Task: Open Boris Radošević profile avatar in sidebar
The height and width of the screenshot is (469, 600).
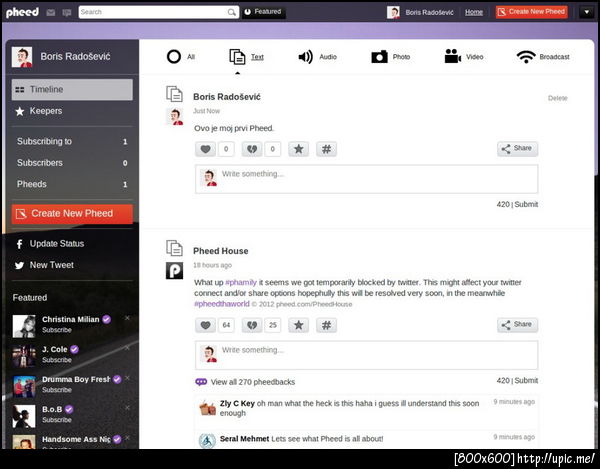Action: 22,57
